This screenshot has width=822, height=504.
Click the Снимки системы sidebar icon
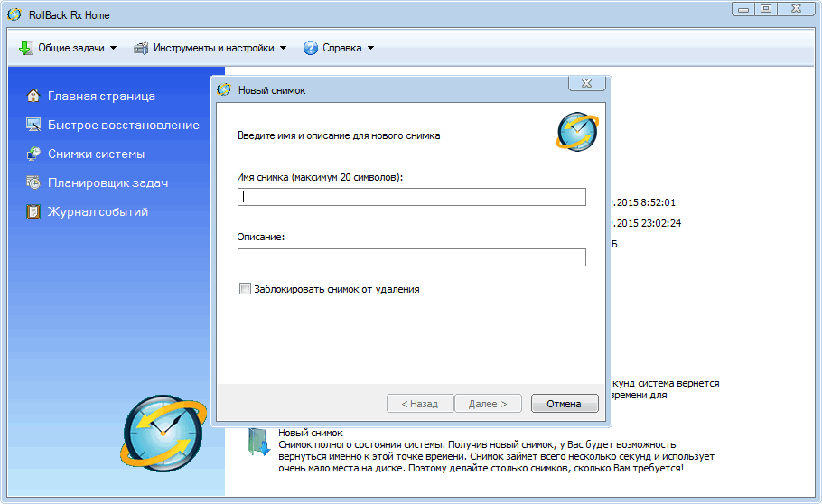pos(33,154)
